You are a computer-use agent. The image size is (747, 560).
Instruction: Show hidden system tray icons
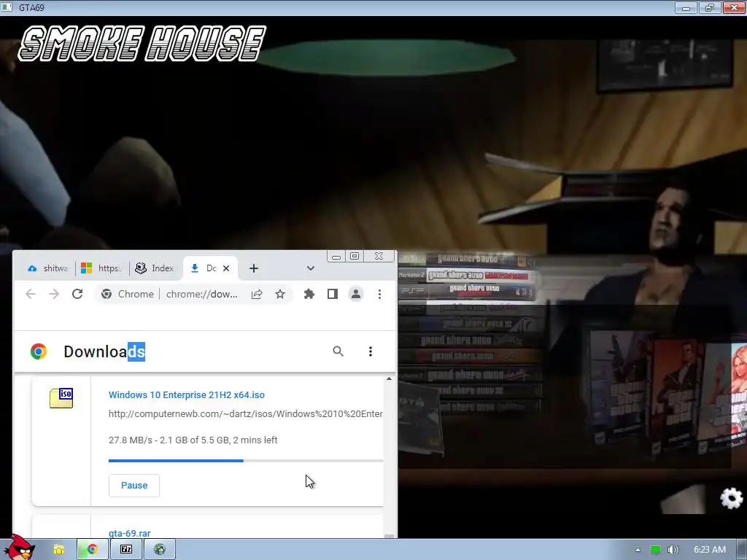point(638,550)
